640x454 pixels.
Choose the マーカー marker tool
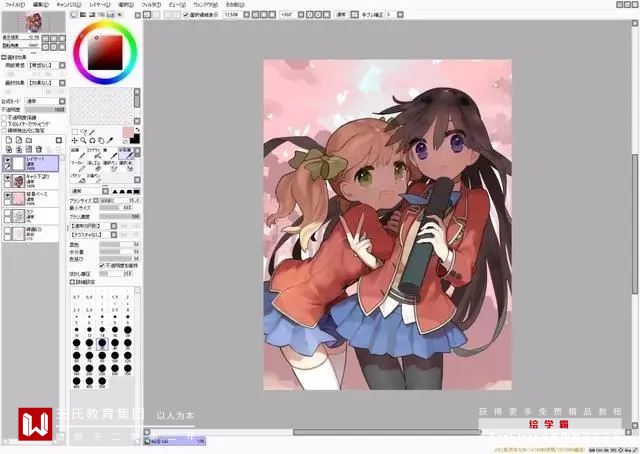click(78, 166)
